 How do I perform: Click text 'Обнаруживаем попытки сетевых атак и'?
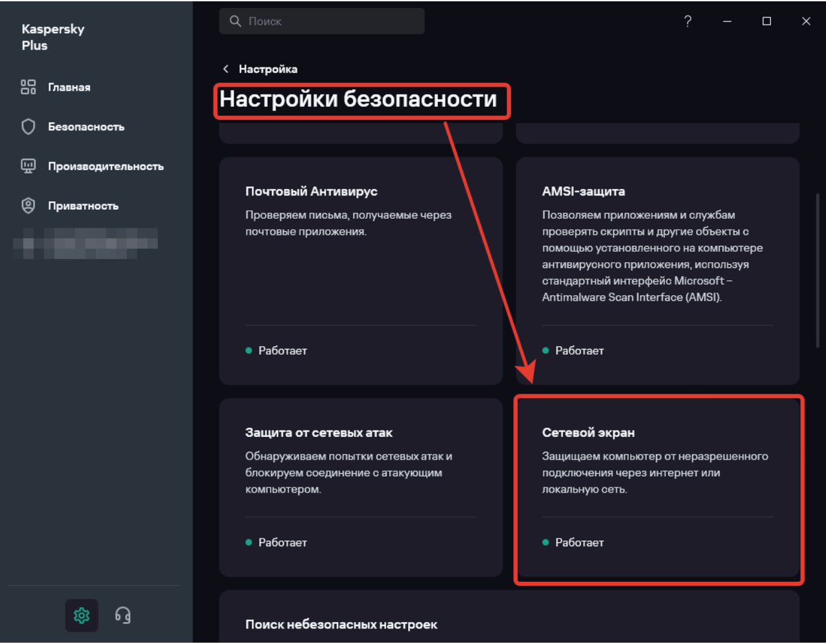348,456
